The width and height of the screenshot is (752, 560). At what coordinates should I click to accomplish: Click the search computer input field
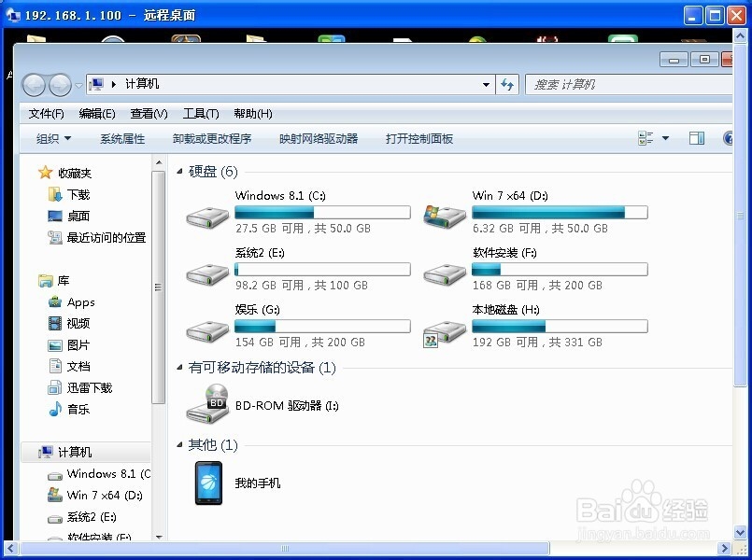629,85
